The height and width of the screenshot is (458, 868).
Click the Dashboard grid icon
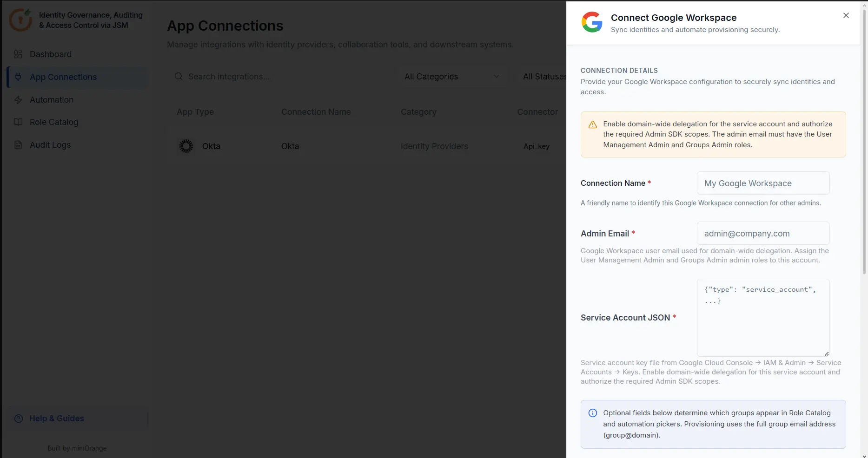pos(18,54)
